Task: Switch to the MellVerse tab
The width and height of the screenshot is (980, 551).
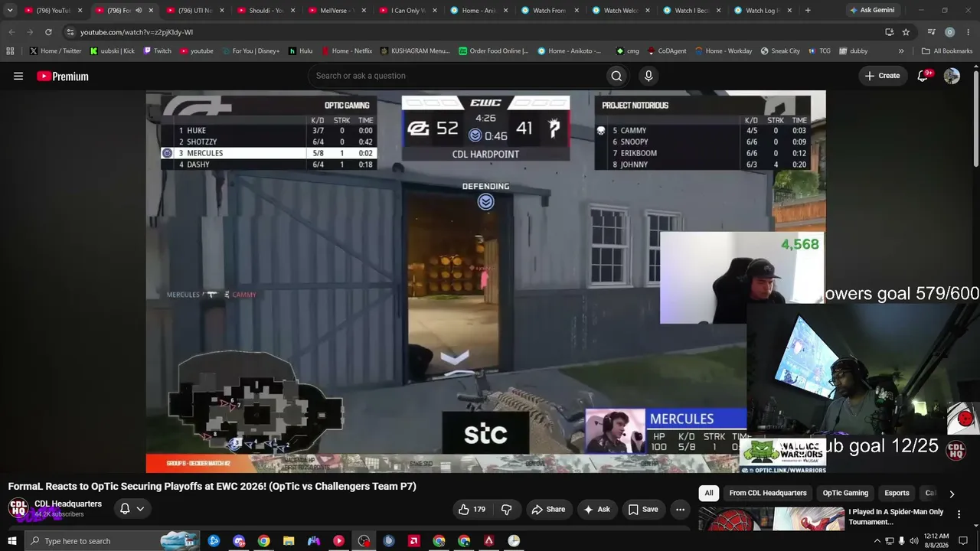Action: click(337, 11)
